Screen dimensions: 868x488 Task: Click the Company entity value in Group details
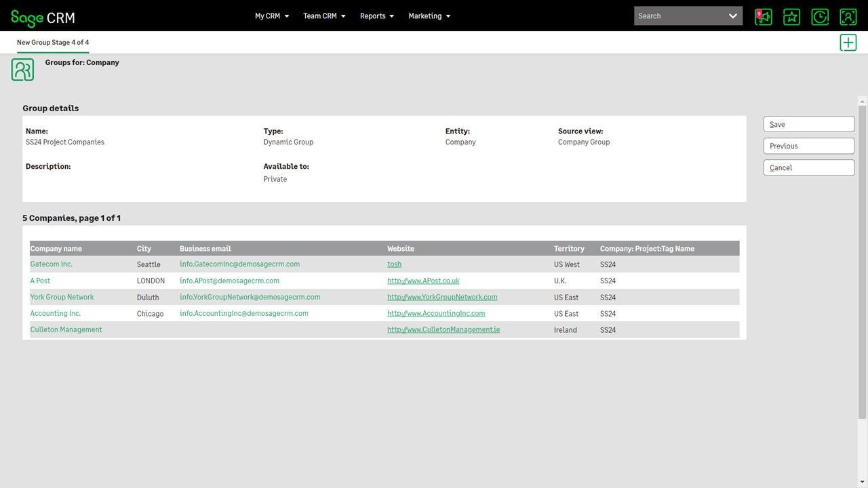click(460, 142)
